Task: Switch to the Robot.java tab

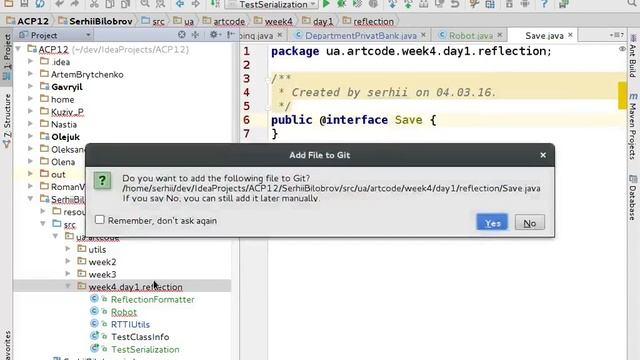Action: (x=471, y=36)
